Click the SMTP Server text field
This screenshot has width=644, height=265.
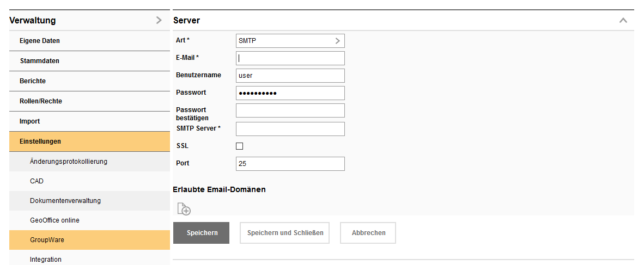coord(290,129)
